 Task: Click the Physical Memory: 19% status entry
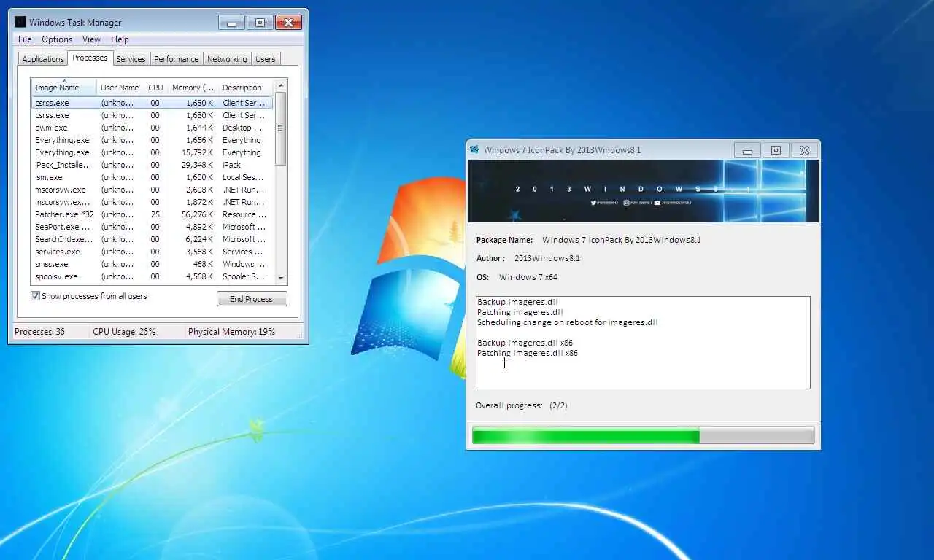pyautogui.click(x=232, y=332)
